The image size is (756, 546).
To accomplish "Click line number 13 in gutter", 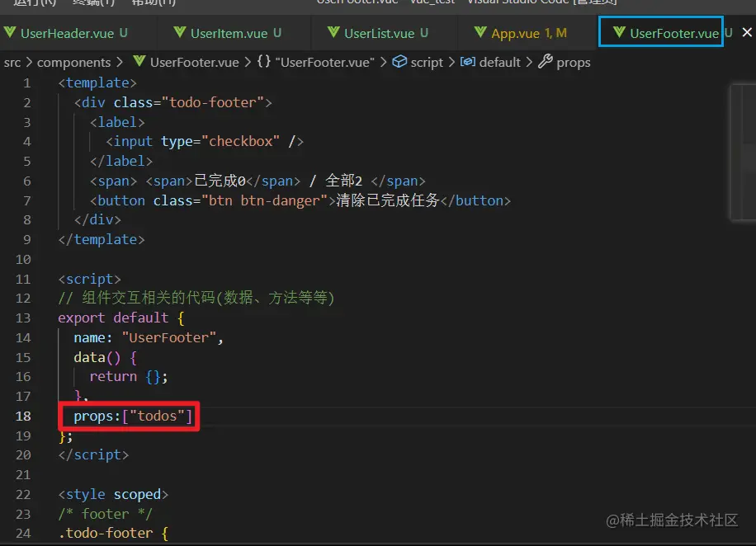I will [x=23, y=318].
